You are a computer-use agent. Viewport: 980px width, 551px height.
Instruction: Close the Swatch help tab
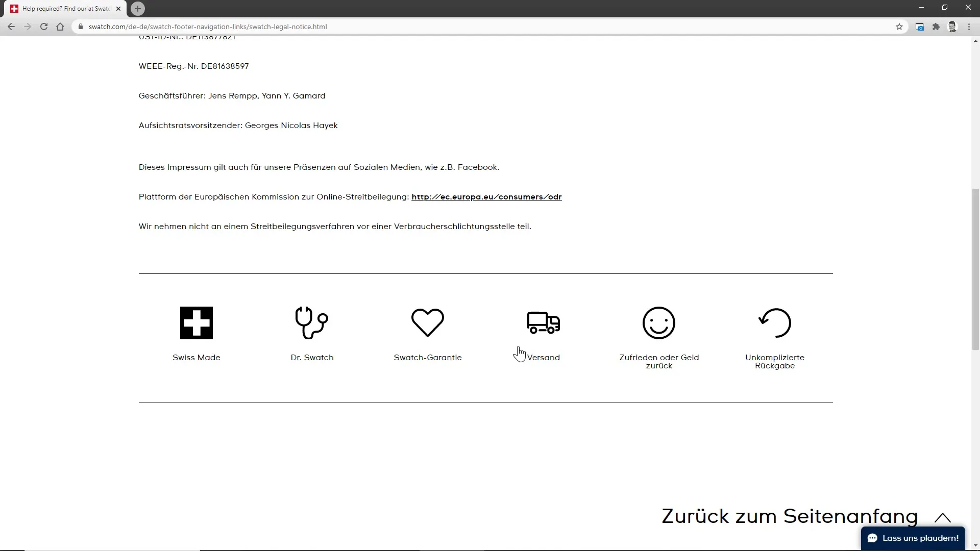click(118, 9)
